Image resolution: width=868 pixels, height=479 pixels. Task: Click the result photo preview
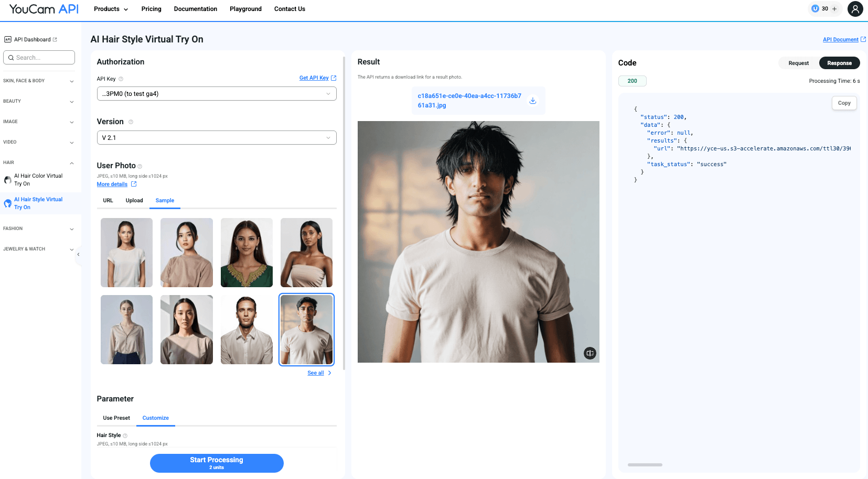(x=478, y=242)
